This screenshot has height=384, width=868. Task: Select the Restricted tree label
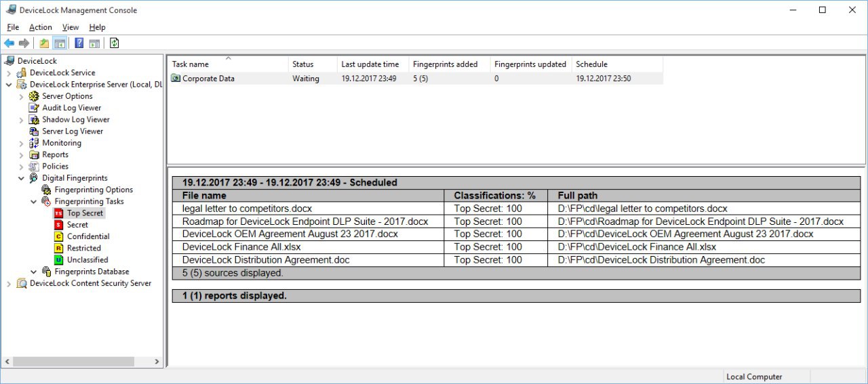point(84,248)
